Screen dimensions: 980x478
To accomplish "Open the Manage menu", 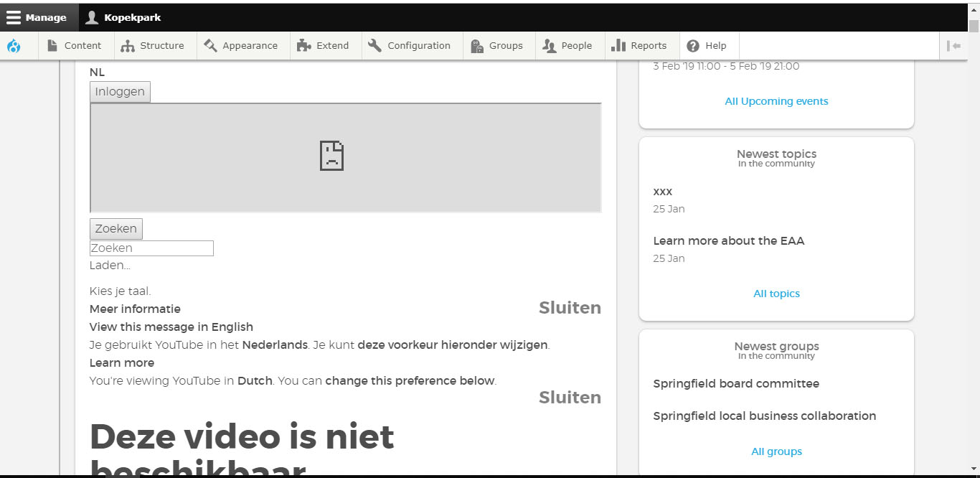I will [x=44, y=17].
